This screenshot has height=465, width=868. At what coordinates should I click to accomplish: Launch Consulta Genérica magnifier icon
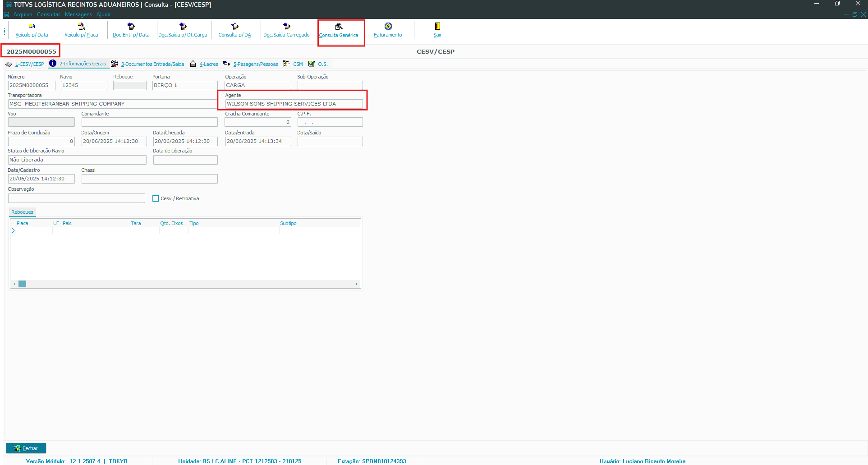pyautogui.click(x=339, y=27)
